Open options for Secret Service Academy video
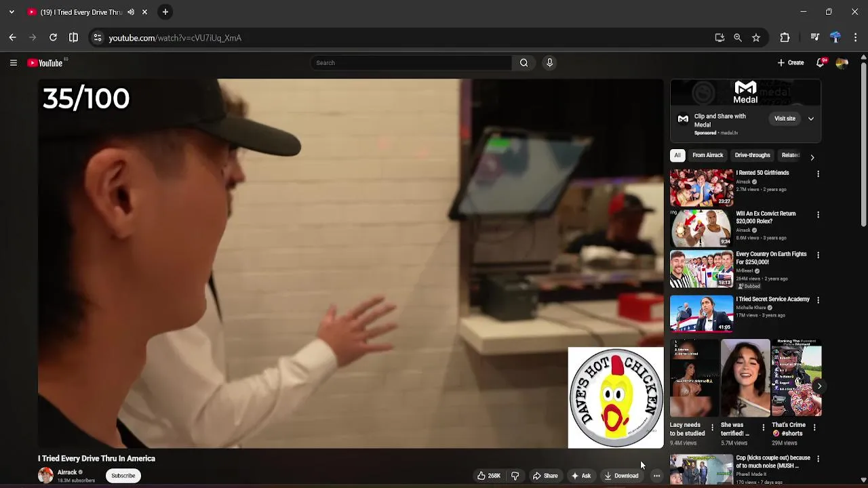 (x=818, y=300)
